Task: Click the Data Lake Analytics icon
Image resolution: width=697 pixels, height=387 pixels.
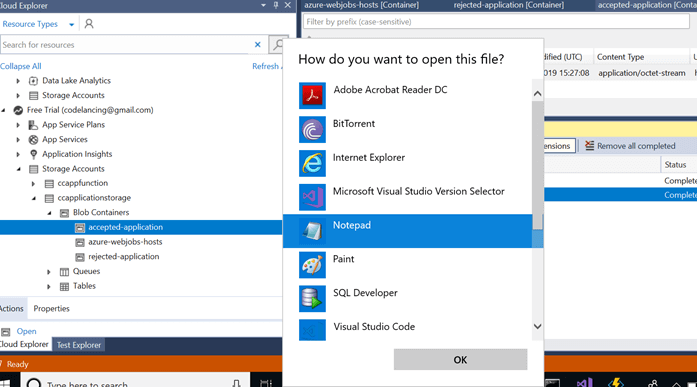Action: pyautogui.click(x=33, y=81)
